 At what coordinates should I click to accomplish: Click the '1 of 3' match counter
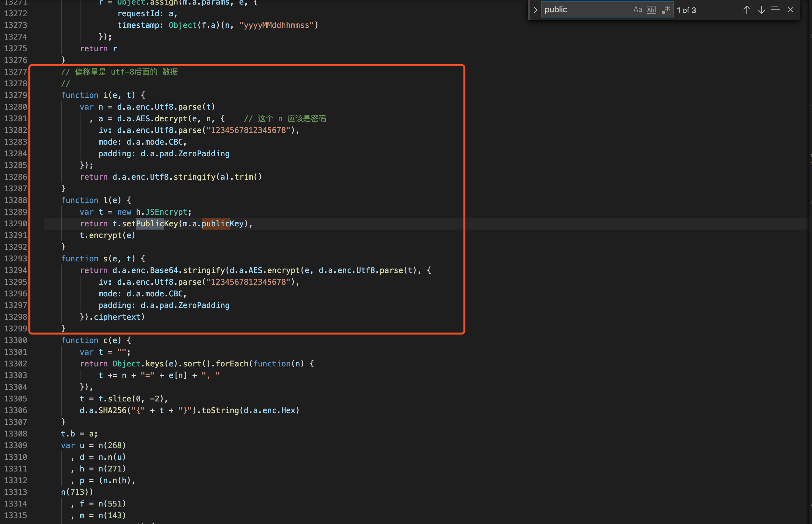click(x=686, y=11)
